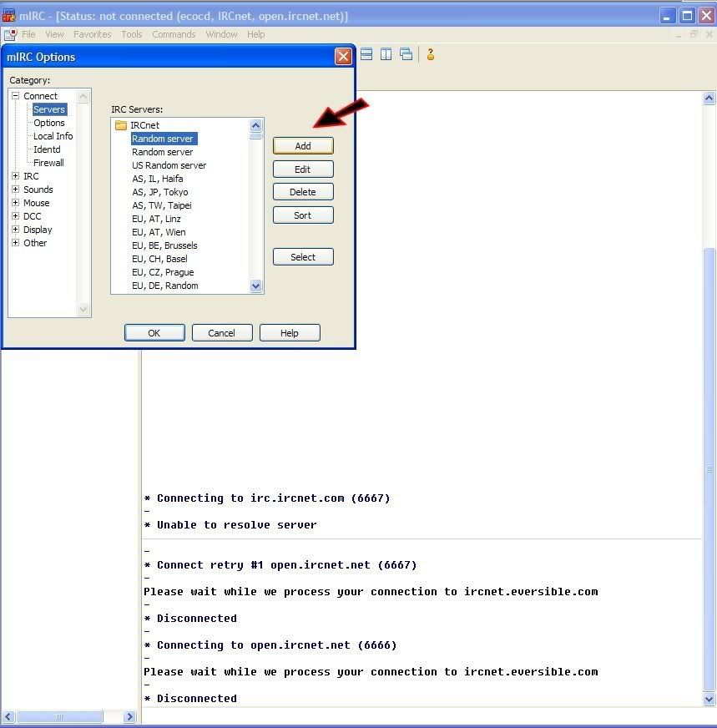Expand the DCC category
This screenshot has height=728, width=717.
tap(15, 216)
